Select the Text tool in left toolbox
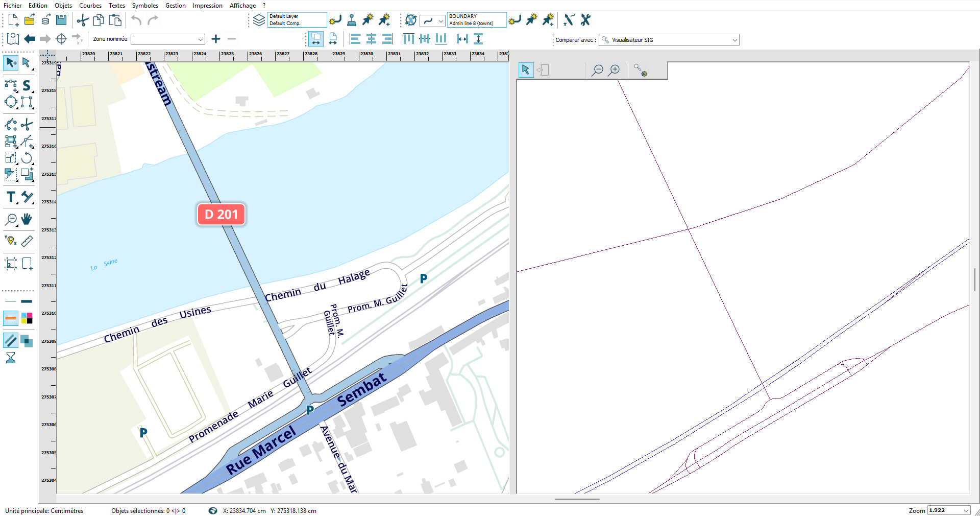980x516 pixels. (11, 197)
